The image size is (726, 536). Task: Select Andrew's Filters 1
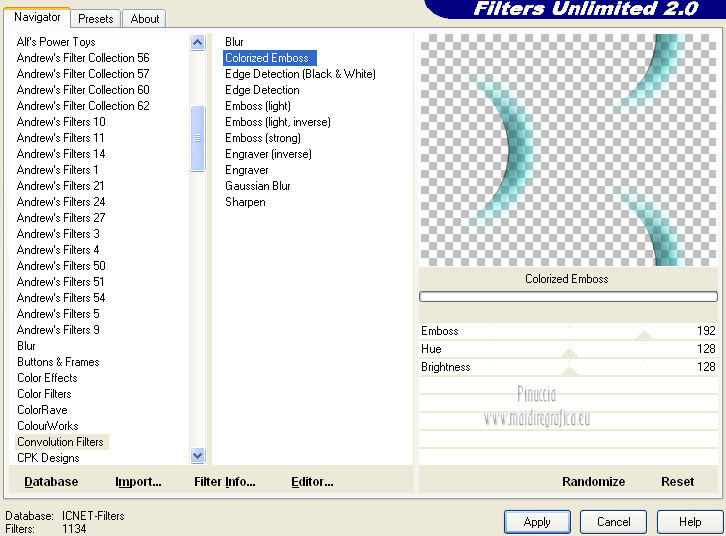click(x=57, y=170)
